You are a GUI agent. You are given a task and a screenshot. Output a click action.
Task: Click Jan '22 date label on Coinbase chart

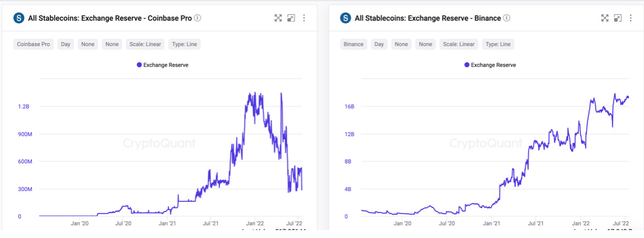point(255,223)
